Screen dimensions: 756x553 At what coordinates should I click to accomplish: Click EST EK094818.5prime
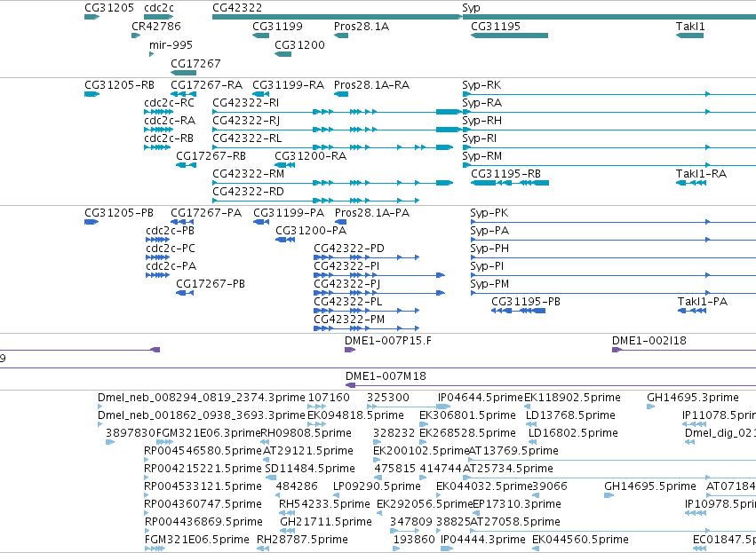click(x=317, y=424)
